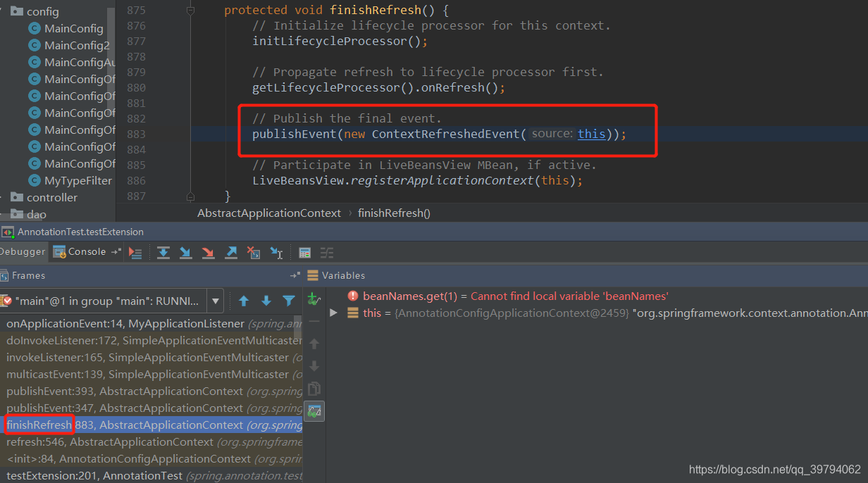Select the publishEvent:347 frame
Viewport: 868px width, 483px height.
tap(151, 408)
